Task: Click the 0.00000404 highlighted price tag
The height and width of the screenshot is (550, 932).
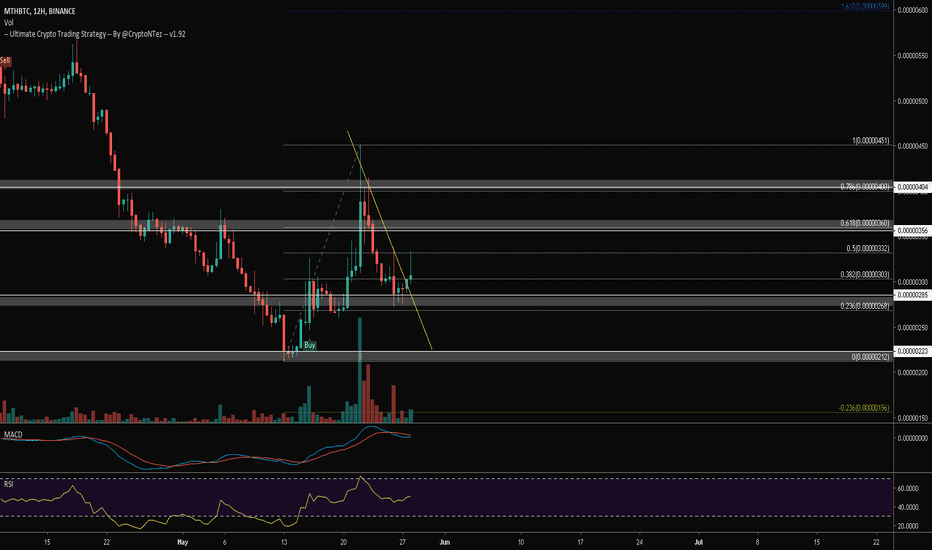Action: click(912, 187)
